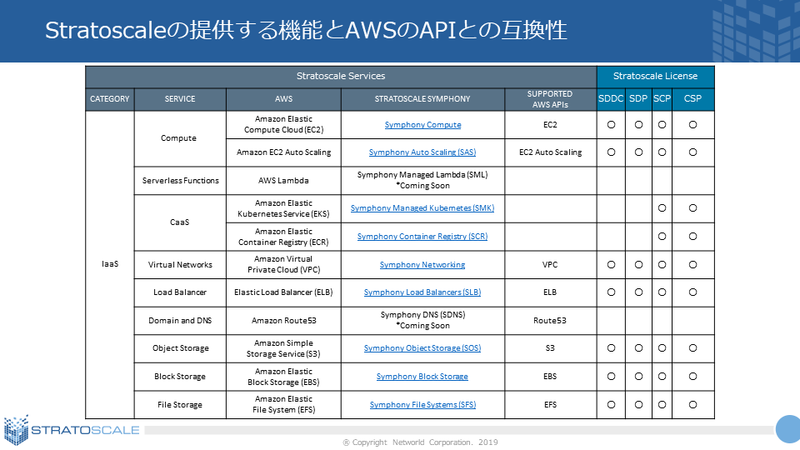The image size is (800, 450).
Task: Select the Serverless Functions cell
Action: point(180,180)
